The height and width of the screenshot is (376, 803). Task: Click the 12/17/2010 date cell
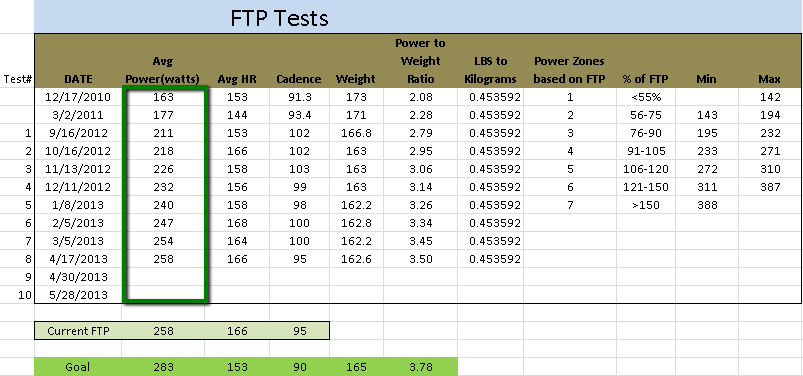tap(78, 97)
